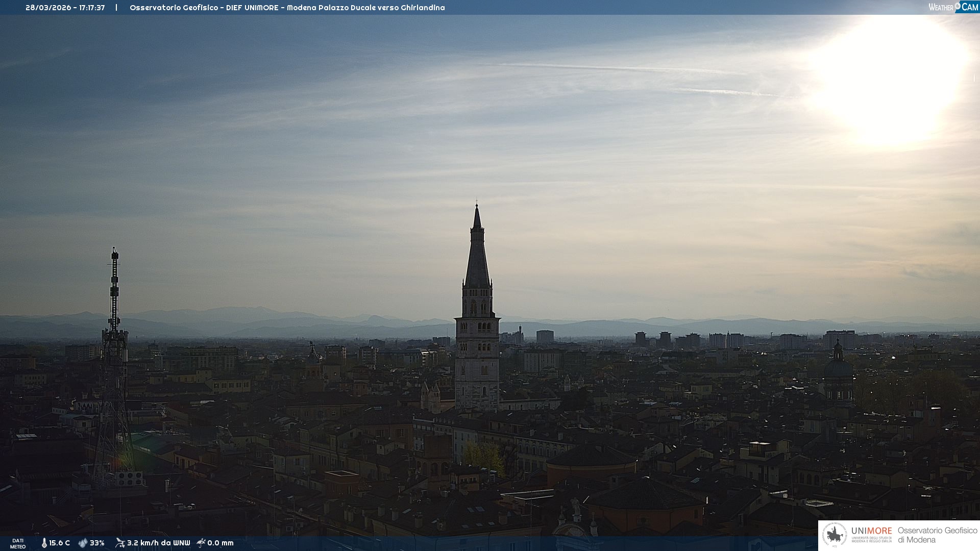Viewport: 980px width, 551px height.
Task: Click the 3.2 km/h da WNW wind reading
Action: click(x=158, y=543)
